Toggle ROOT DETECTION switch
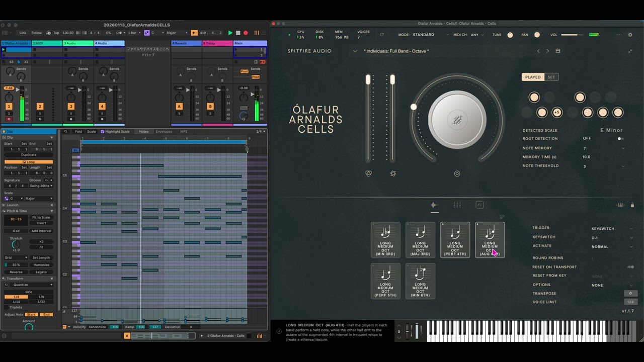644x362 pixels. point(620,139)
